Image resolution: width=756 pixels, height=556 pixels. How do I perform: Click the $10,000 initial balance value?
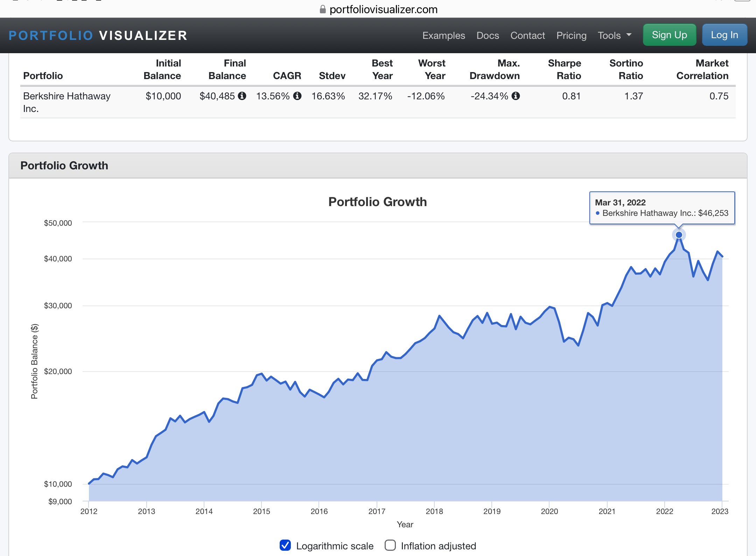(163, 96)
